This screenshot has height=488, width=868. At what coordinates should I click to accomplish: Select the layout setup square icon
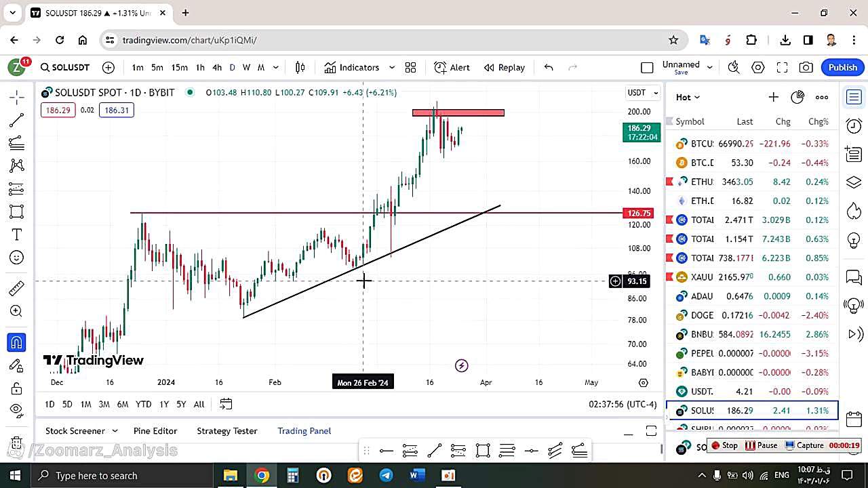click(x=647, y=67)
